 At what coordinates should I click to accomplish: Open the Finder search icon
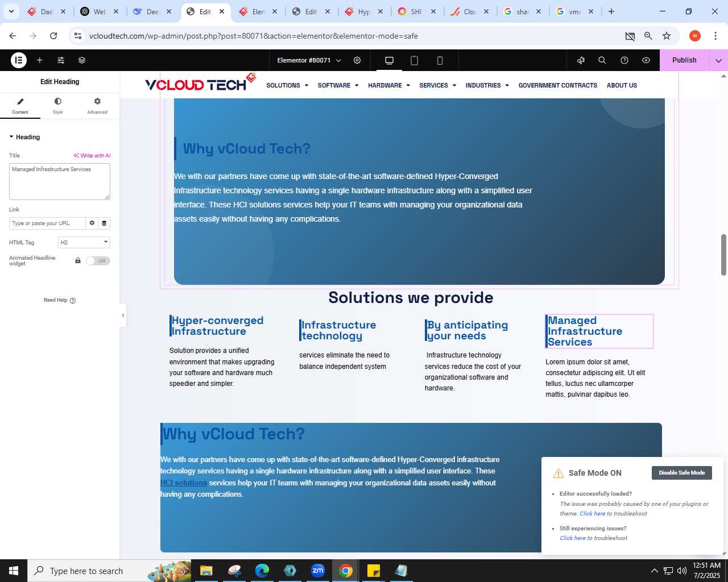pyautogui.click(x=602, y=60)
